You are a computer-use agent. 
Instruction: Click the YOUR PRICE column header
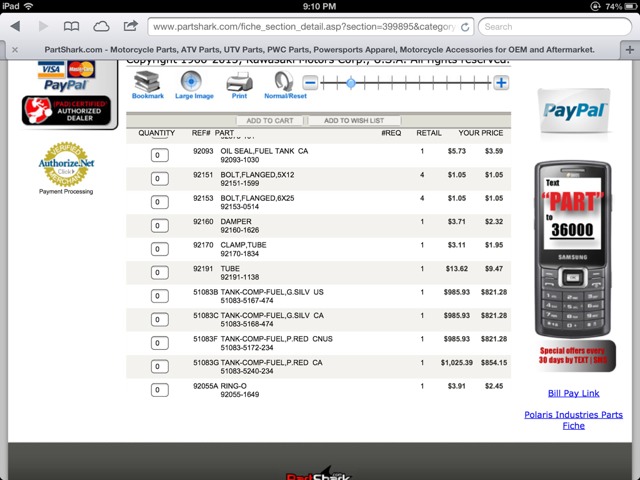pos(480,133)
